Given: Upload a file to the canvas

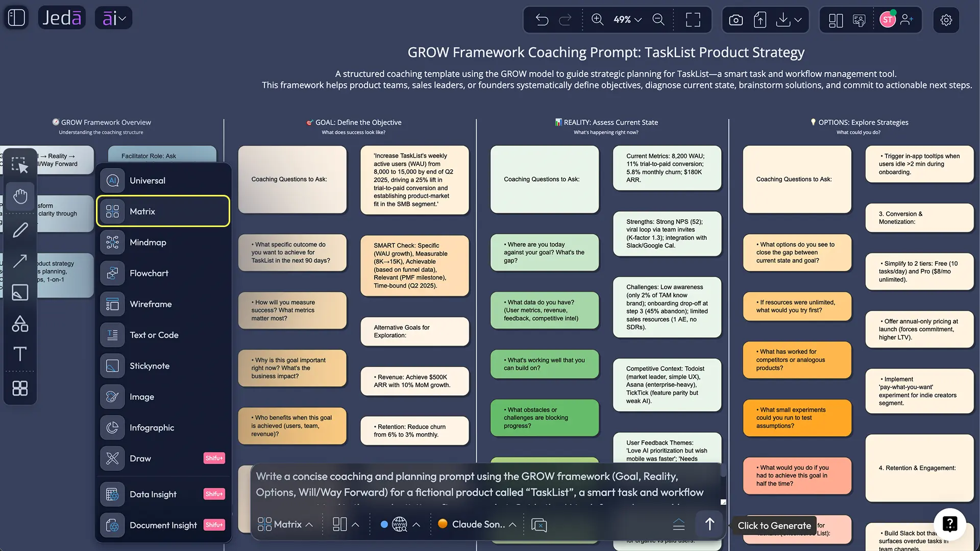Looking at the screenshot, I should tap(760, 20).
